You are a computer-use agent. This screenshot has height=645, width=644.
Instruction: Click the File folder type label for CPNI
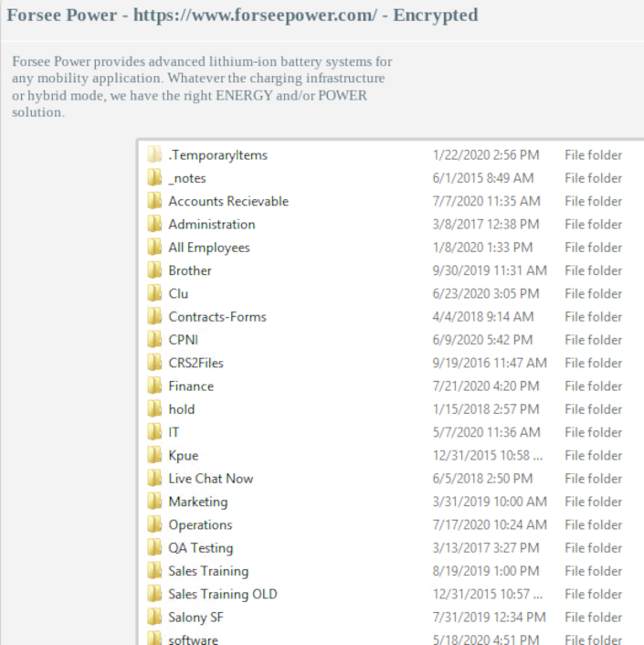[593, 340]
